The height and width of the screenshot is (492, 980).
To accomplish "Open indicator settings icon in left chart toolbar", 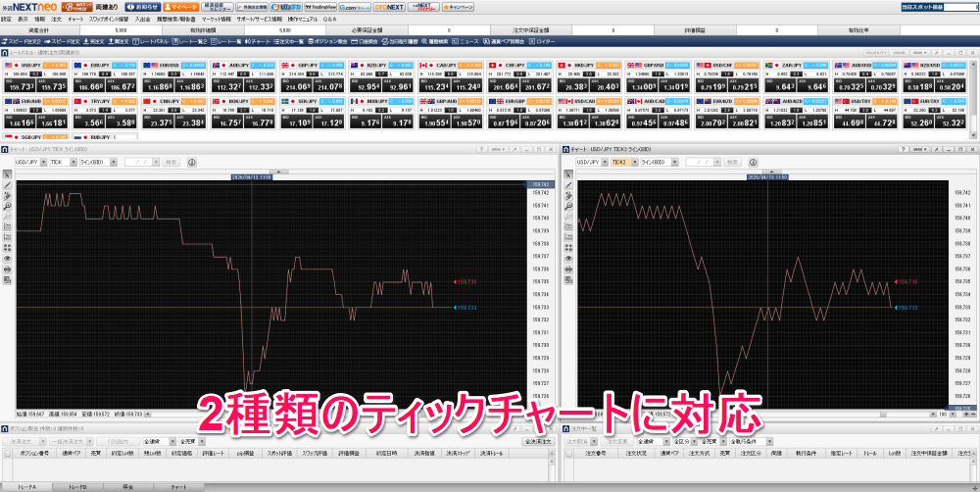I will coord(8,226).
